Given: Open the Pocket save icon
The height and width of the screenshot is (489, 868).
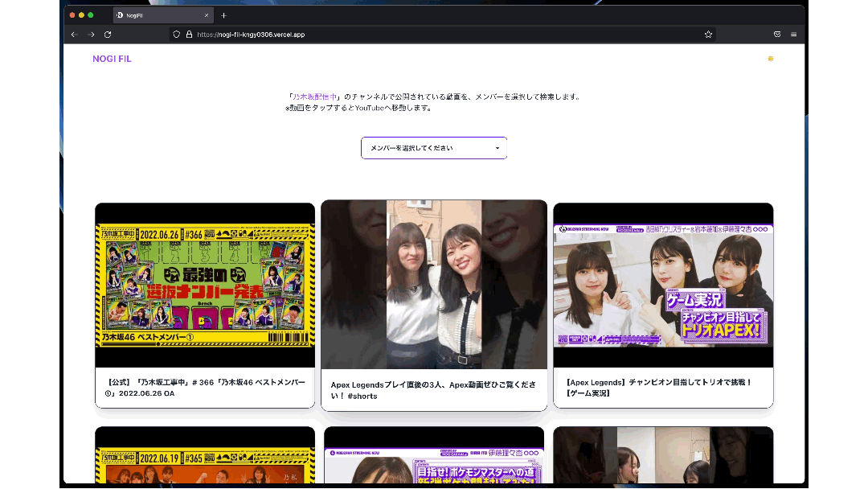Looking at the screenshot, I should click(x=777, y=35).
